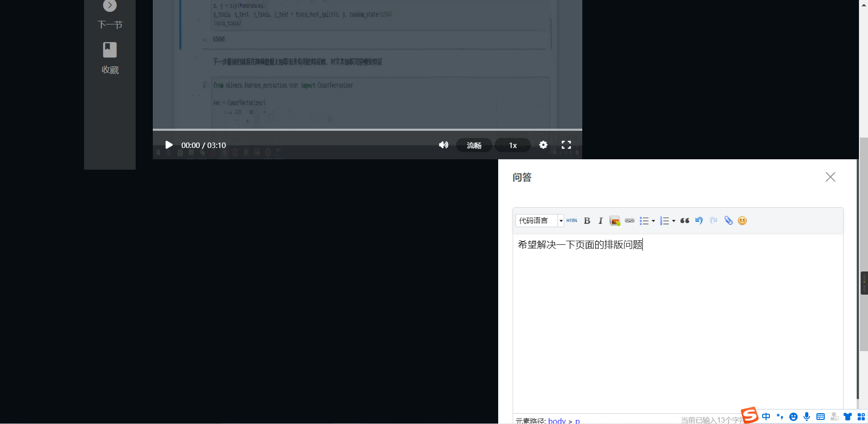Insert an image into the answer
The width and height of the screenshot is (868, 424).
[x=615, y=220]
